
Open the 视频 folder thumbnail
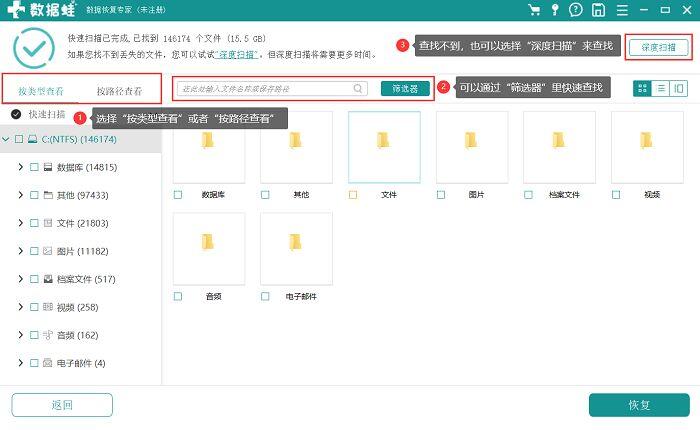(x=647, y=147)
